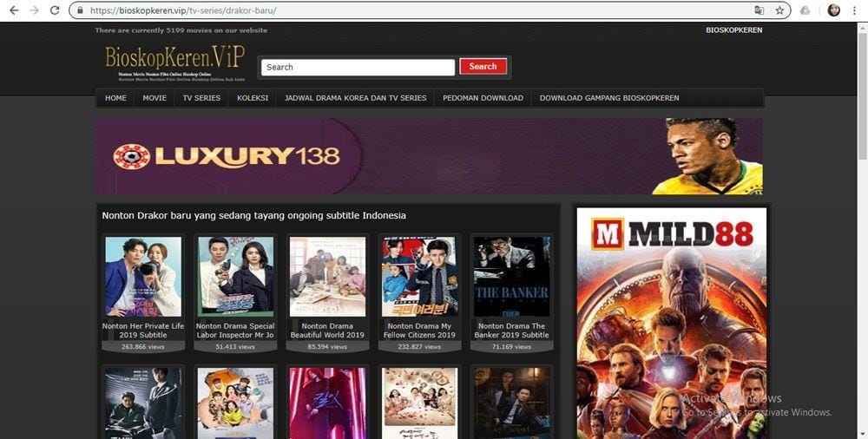Click Nonton Drama Special Labor Inspector title
This screenshot has height=439, width=868.
(x=235, y=331)
